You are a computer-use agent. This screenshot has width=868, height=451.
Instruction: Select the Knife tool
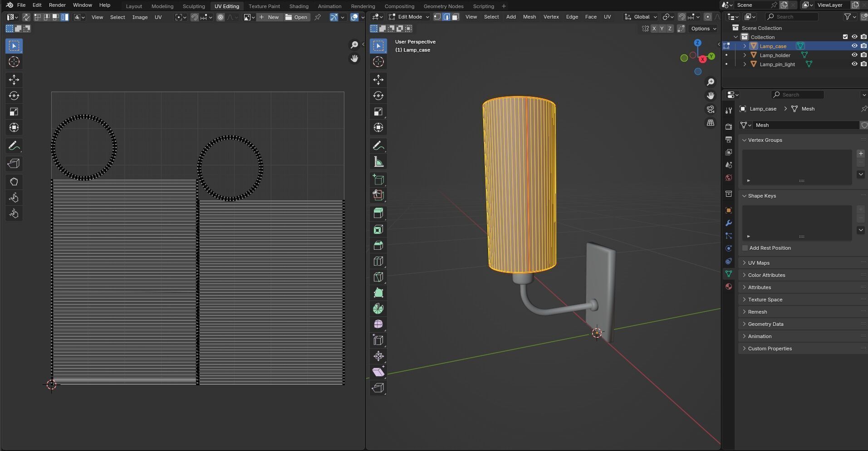click(378, 277)
